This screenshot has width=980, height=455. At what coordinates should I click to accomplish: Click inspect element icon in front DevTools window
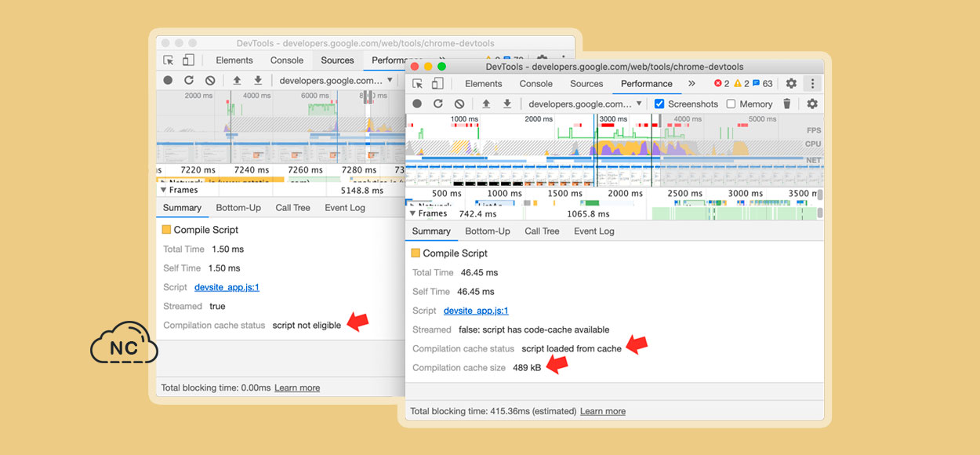(418, 84)
